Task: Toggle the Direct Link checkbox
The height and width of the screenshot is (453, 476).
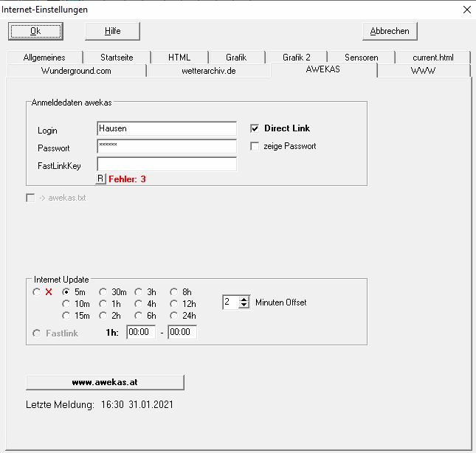Action: [x=255, y=128]
